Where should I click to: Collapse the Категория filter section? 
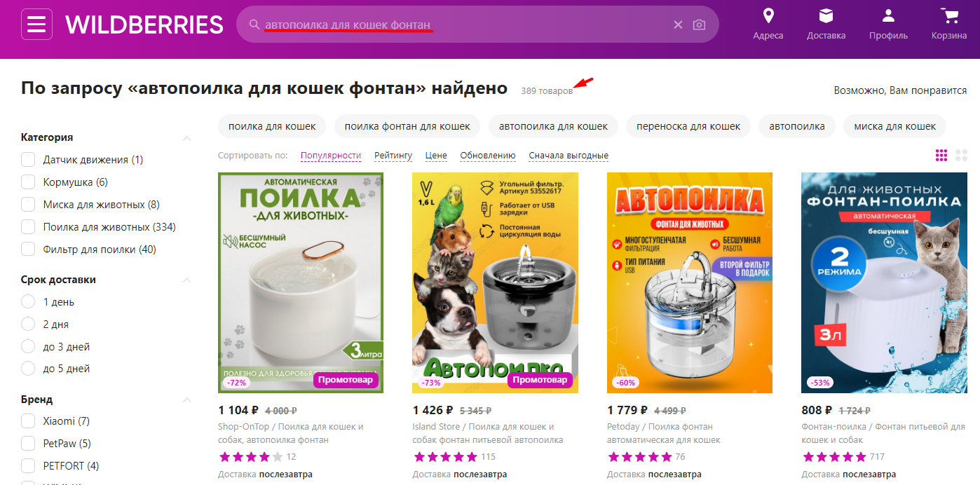pos(187,138)
